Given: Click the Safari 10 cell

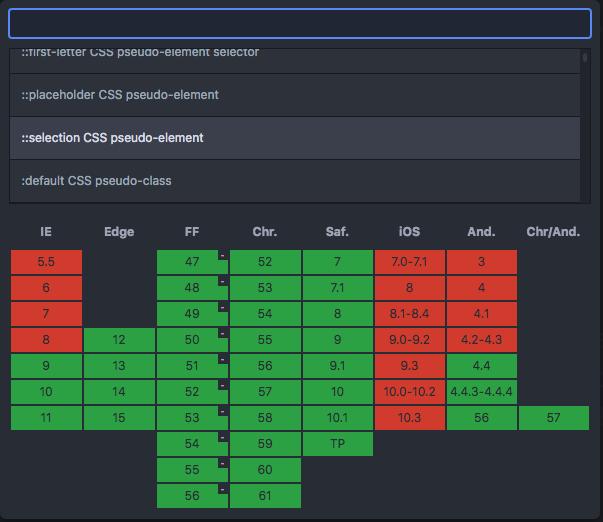Looking at the screenshot, I should (338, 392).
